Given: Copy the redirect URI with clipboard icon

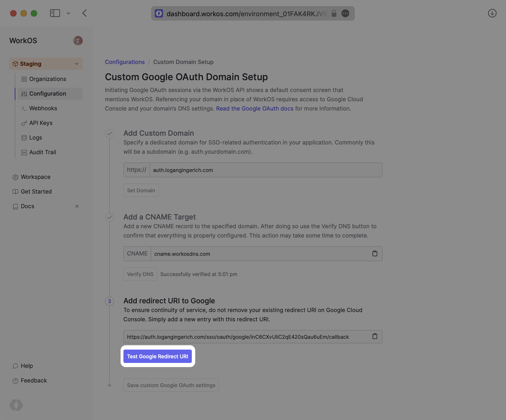Looking at the screenshot, I should point(375,336).
